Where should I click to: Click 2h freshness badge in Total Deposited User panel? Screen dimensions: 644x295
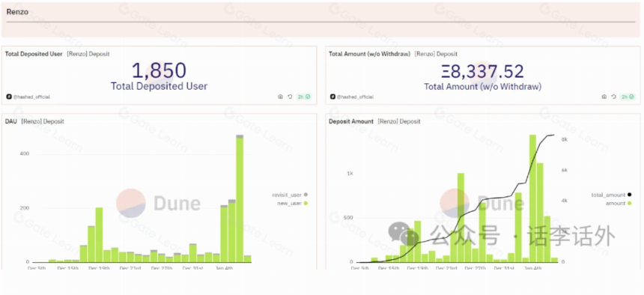point(304,97)
